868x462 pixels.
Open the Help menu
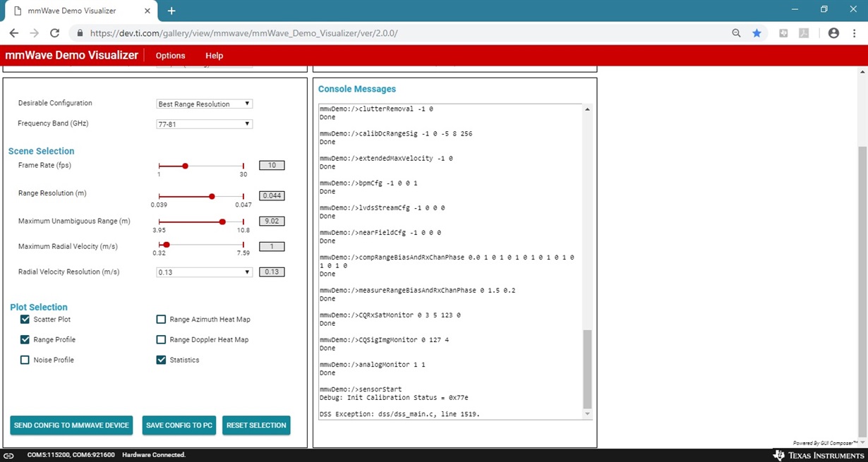click(214, 56)
